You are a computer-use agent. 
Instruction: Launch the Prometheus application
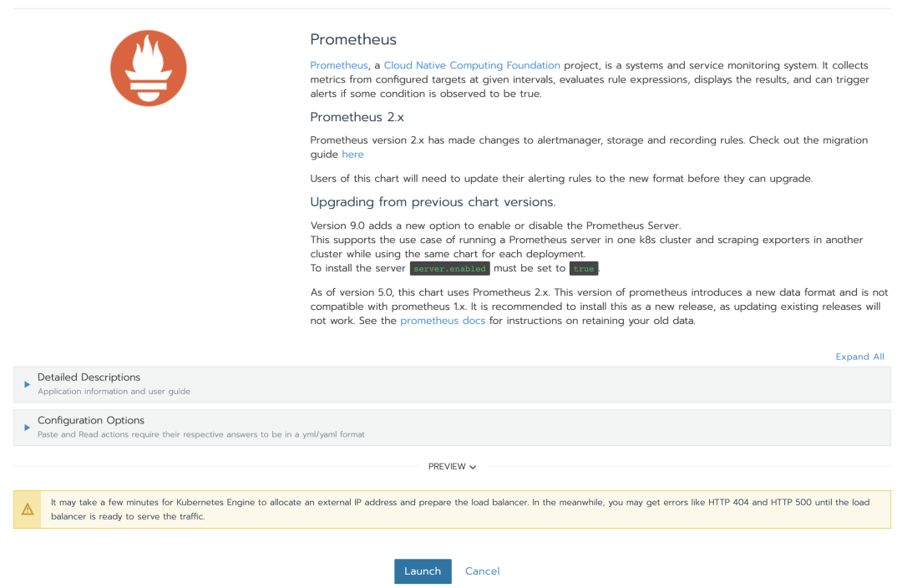[x=423, y=571]
